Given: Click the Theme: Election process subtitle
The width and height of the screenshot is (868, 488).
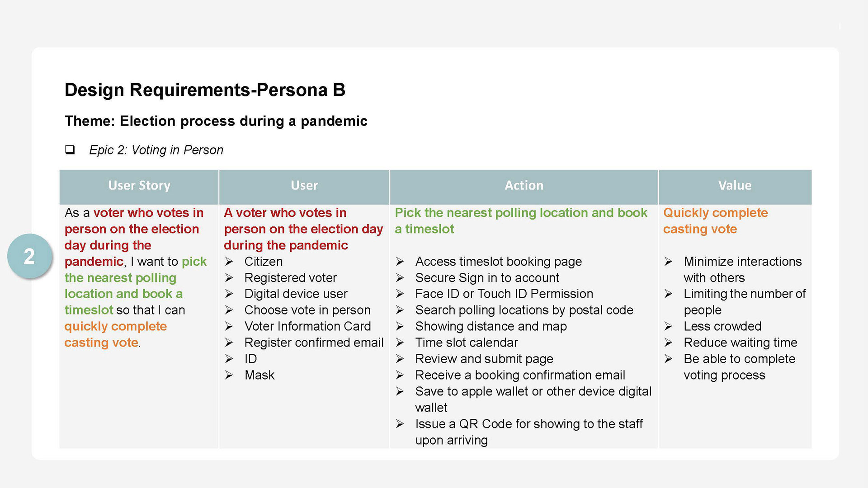Looking at the screenshot, I should tap(216, 121).
